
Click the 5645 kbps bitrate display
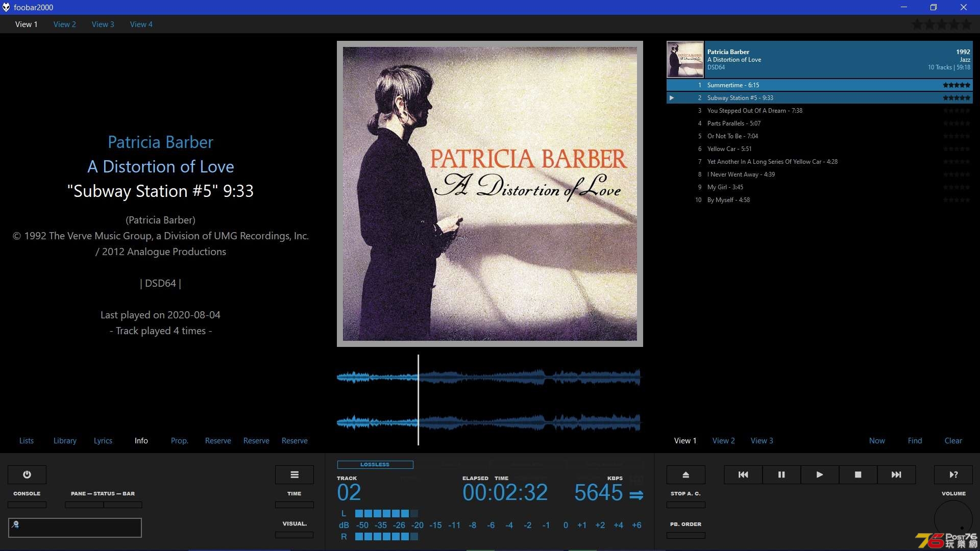click(x=598, y=492)
